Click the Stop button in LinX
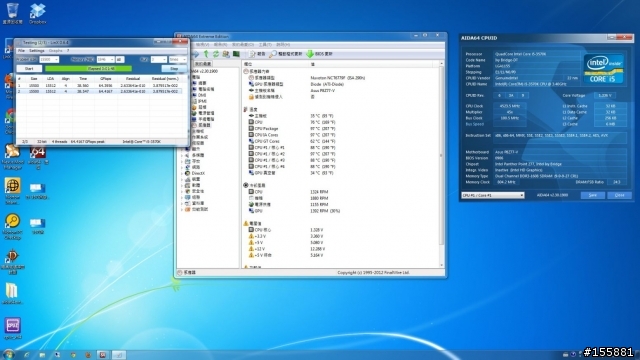The image size is (640, 360). pyautogui.click(x=174, y=69)
